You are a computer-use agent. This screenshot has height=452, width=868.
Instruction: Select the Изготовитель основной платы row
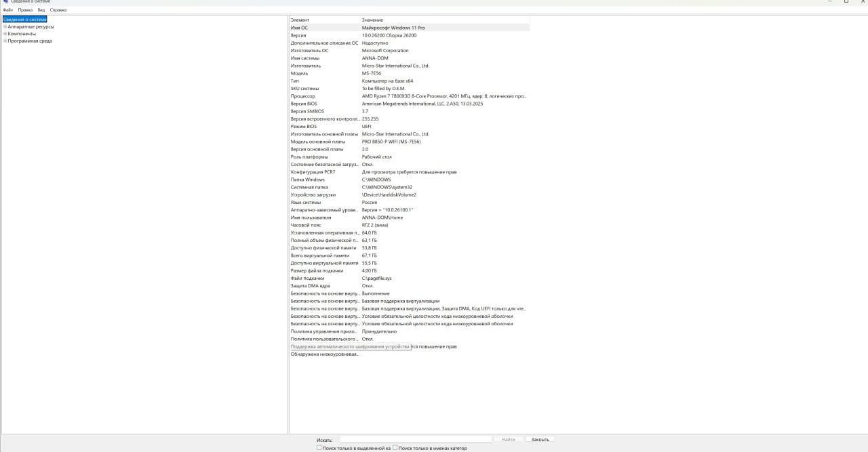point(410,134)
